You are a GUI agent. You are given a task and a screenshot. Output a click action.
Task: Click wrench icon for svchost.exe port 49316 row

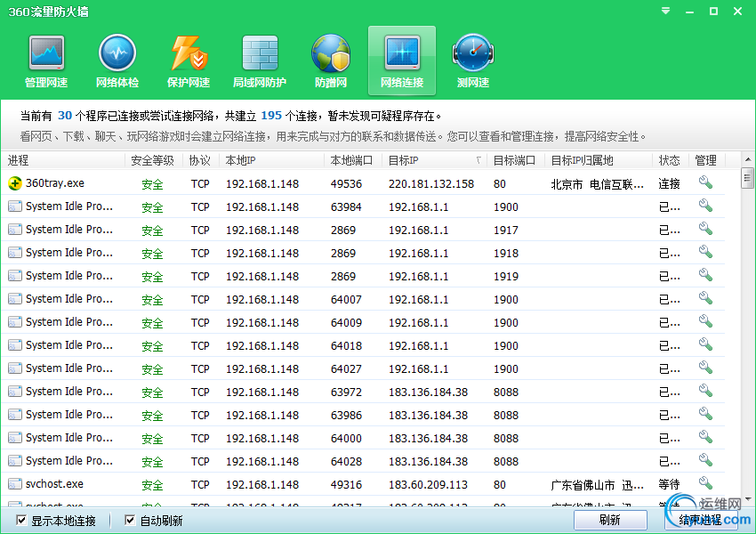pyautogui.click(x=705, y=484)
